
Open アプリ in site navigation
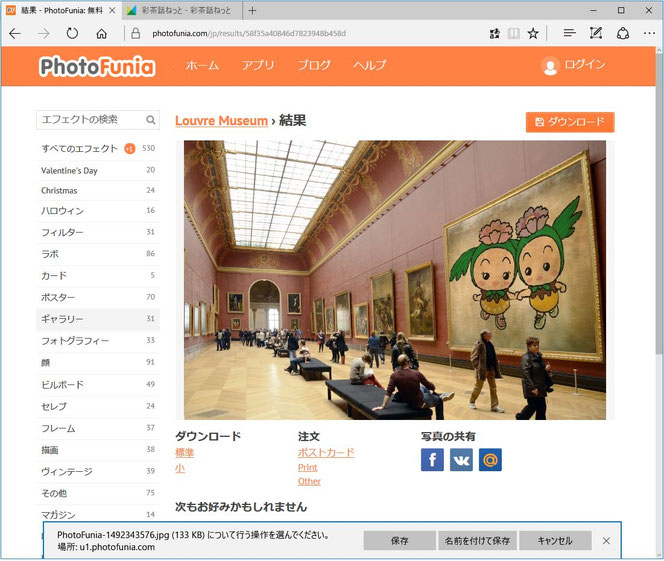258,65
